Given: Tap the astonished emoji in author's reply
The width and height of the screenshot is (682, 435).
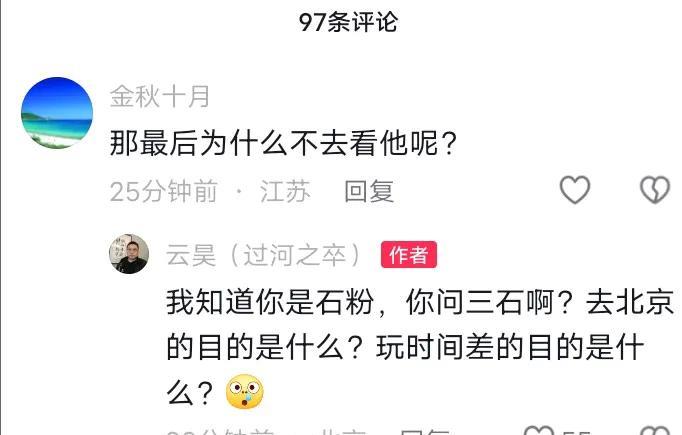Looking at the screenshot, I should pyautogui.click(x=244, y=392).
